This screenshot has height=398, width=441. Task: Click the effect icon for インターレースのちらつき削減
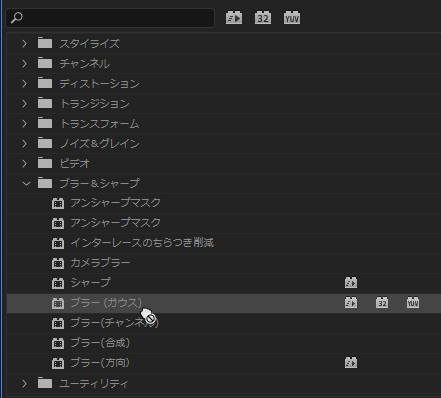coord(58,243)
